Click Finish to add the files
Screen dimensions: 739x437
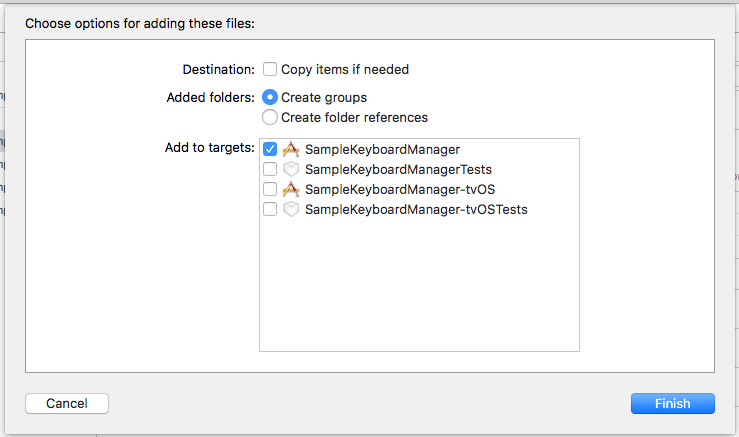(x=672, y=403)
